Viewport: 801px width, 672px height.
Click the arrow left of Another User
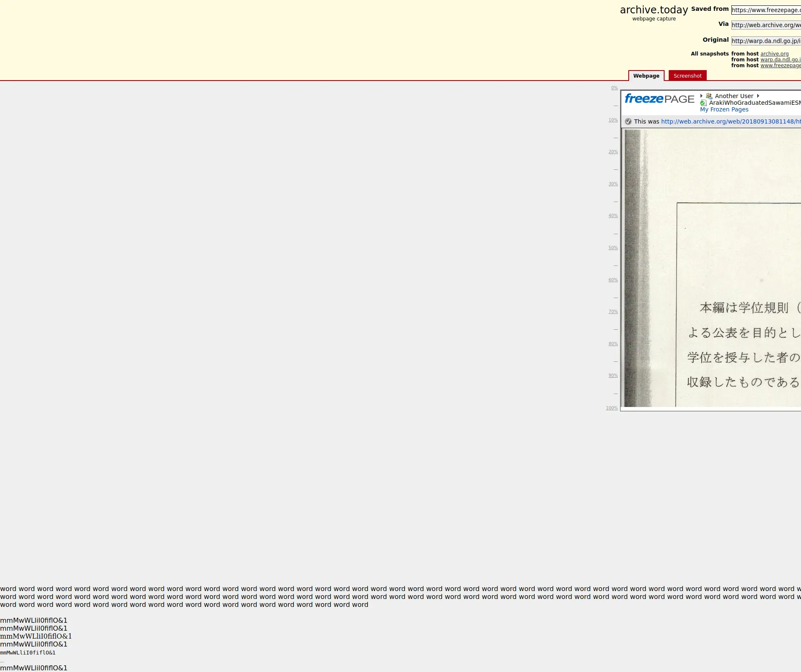coord(701,96)
